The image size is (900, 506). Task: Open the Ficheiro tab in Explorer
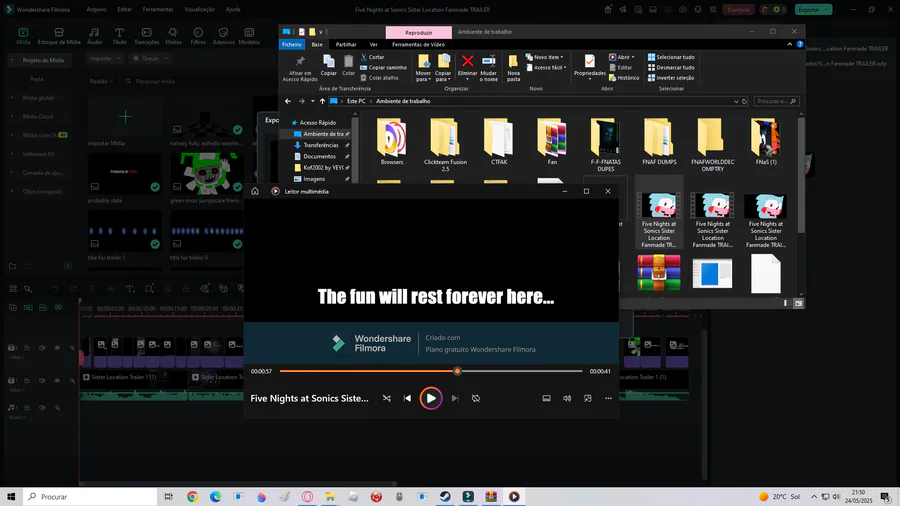point(292,44)
